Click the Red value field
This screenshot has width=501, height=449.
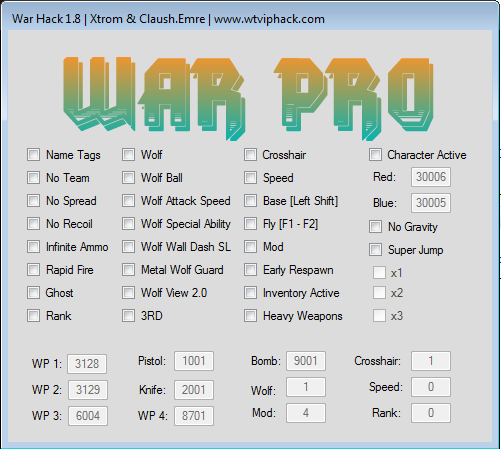(x=431, y=177)
